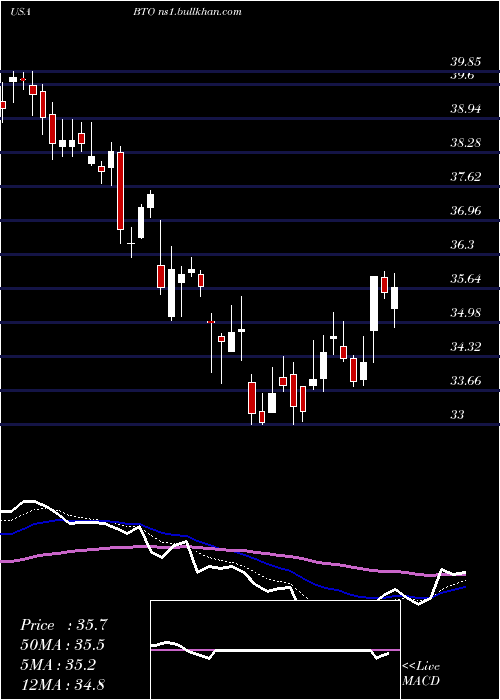The image size is (500, 700).
Task: Click the 35.64 price level label
Action: [466, 279]
